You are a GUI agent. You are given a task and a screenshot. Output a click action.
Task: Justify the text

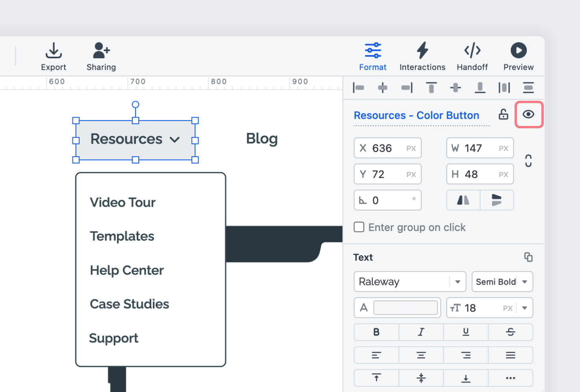[511, 355]
